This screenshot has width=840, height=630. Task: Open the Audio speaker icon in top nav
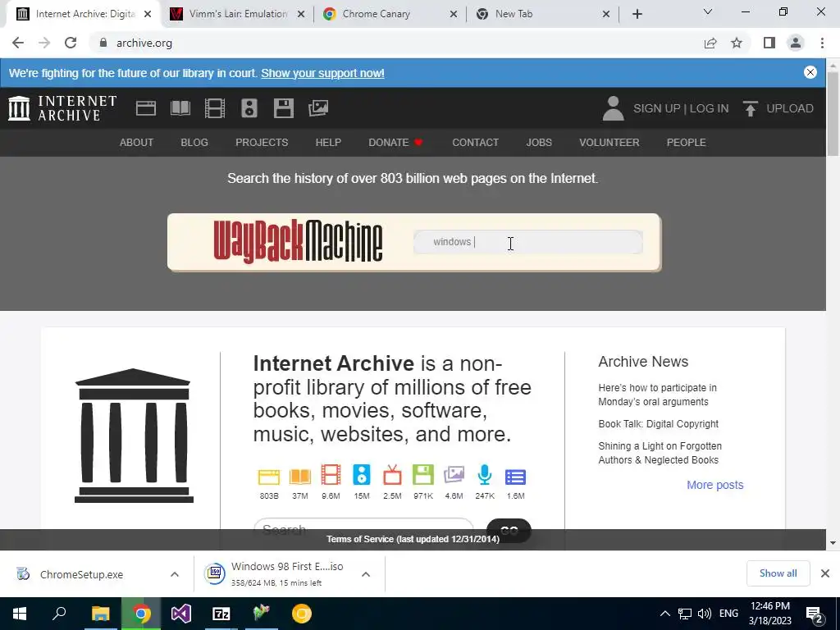click(x=249, y=108)
